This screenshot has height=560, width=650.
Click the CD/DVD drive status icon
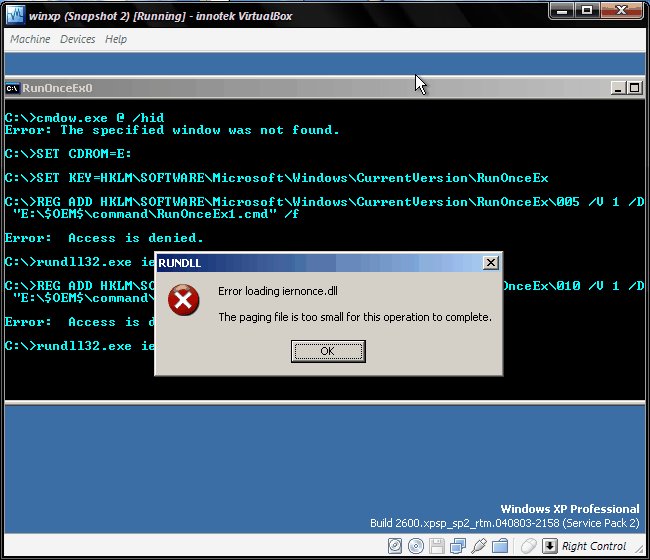pos(416,546)
